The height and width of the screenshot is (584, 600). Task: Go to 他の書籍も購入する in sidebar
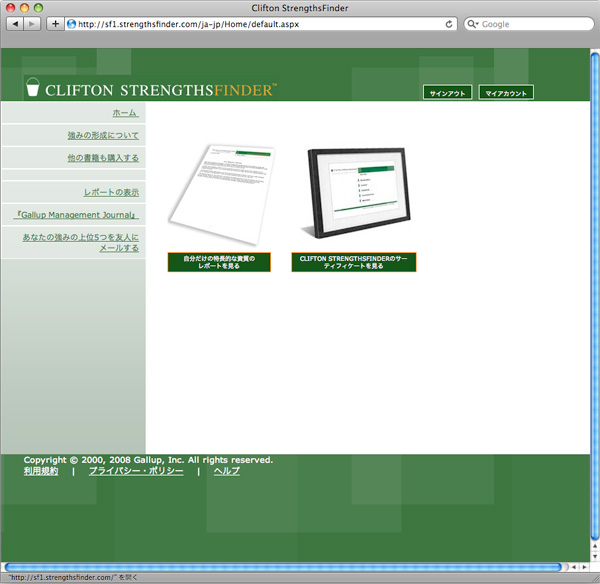pos(103,158)
